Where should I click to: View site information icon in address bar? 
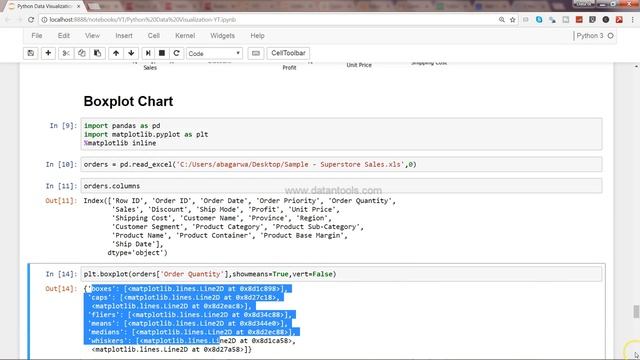(x=44, y=20)
